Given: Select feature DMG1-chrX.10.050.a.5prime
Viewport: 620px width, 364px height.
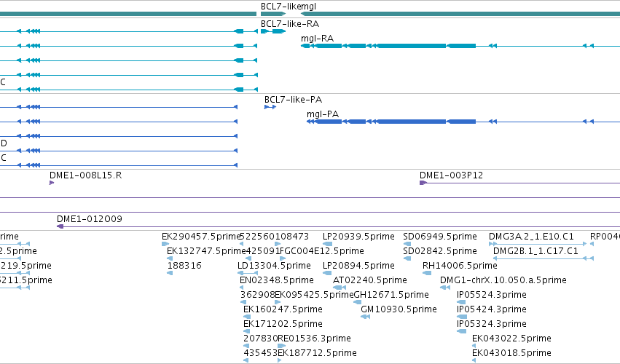Looking at the screenshot, I should click(503, 280).
